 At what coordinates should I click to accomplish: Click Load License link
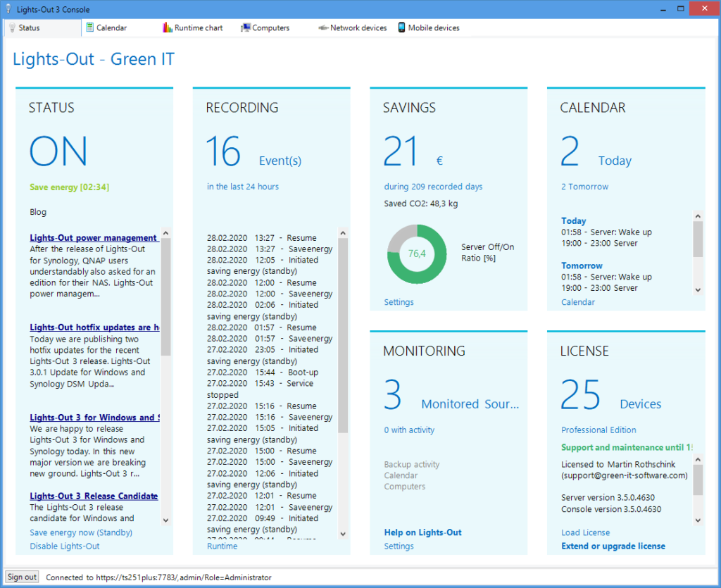click(x=585, y=532)
